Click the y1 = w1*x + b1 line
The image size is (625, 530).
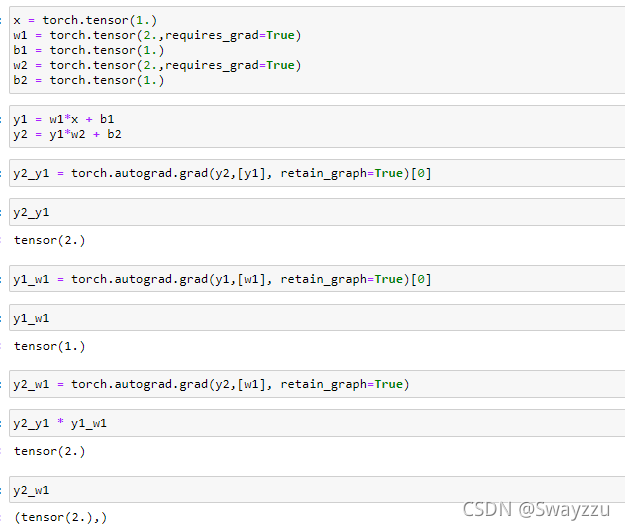[x=63, y=119]
